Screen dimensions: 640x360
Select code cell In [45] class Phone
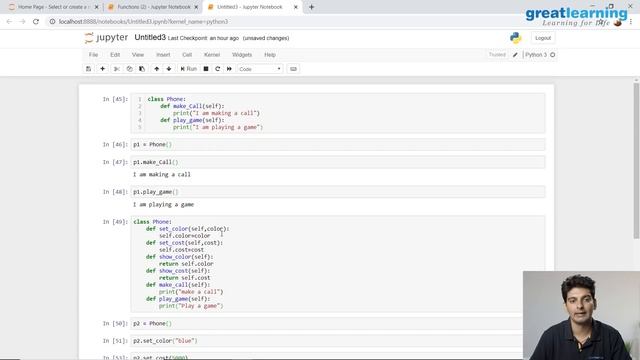click(x=338, y=113)
